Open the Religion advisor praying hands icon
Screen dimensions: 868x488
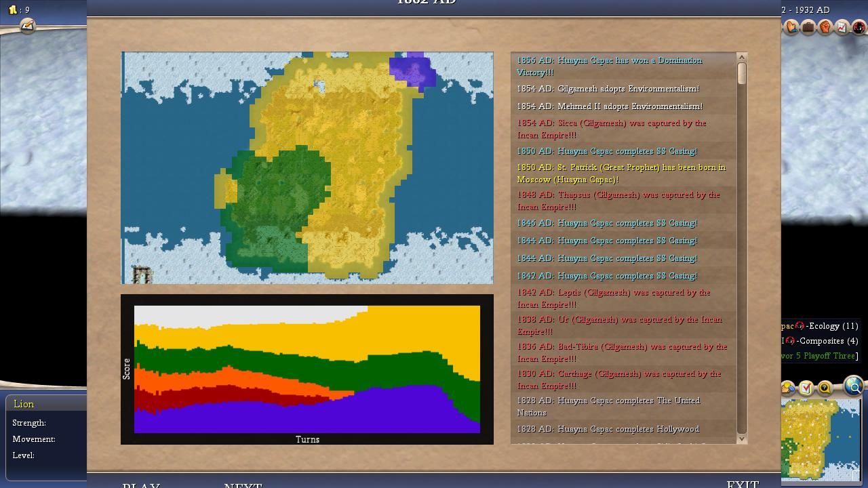791,28
